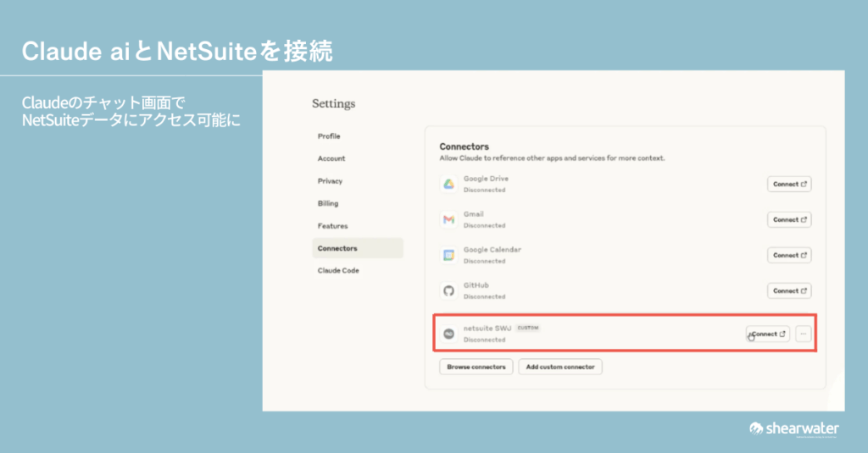Click the Connectors heading text

(464, 146)
